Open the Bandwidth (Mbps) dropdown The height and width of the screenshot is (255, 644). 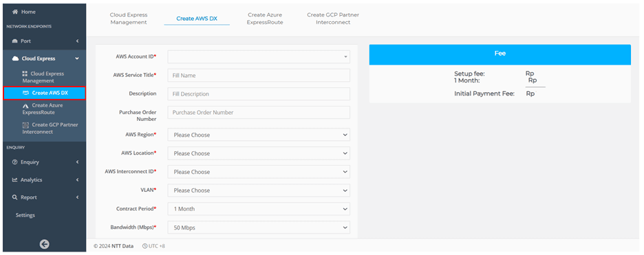(259, 227)
